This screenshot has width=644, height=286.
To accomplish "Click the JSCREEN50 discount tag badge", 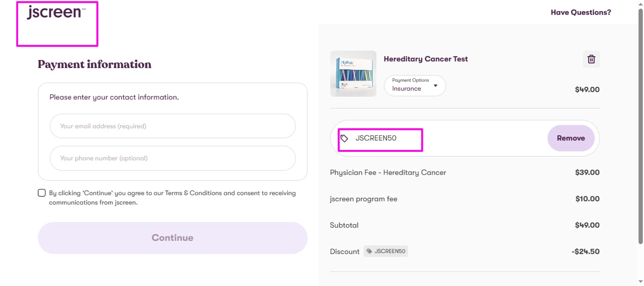I will (x=386, y=251).
